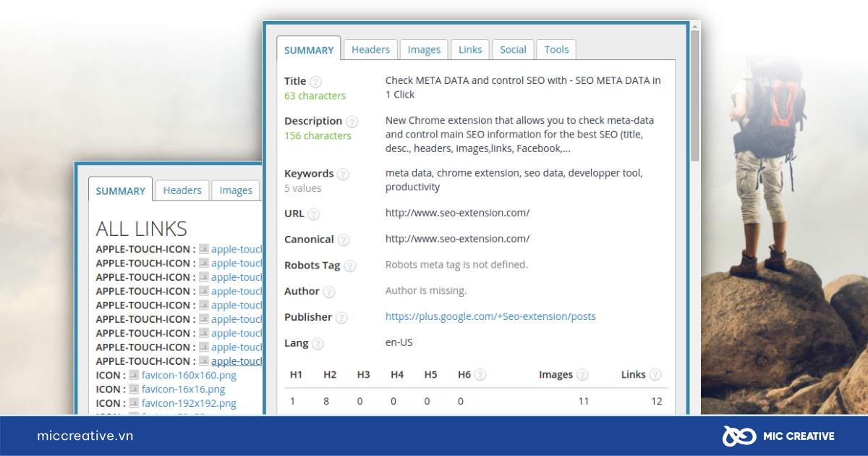This screenshot has height=456, width=868.
Task: Click the Keywords help icon
Action: (x=344, y=174)
